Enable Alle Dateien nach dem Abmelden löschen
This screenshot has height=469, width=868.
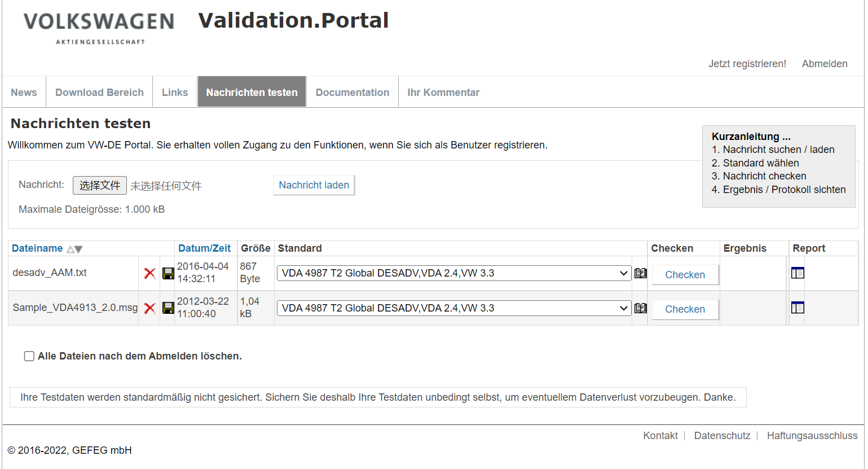29,356
